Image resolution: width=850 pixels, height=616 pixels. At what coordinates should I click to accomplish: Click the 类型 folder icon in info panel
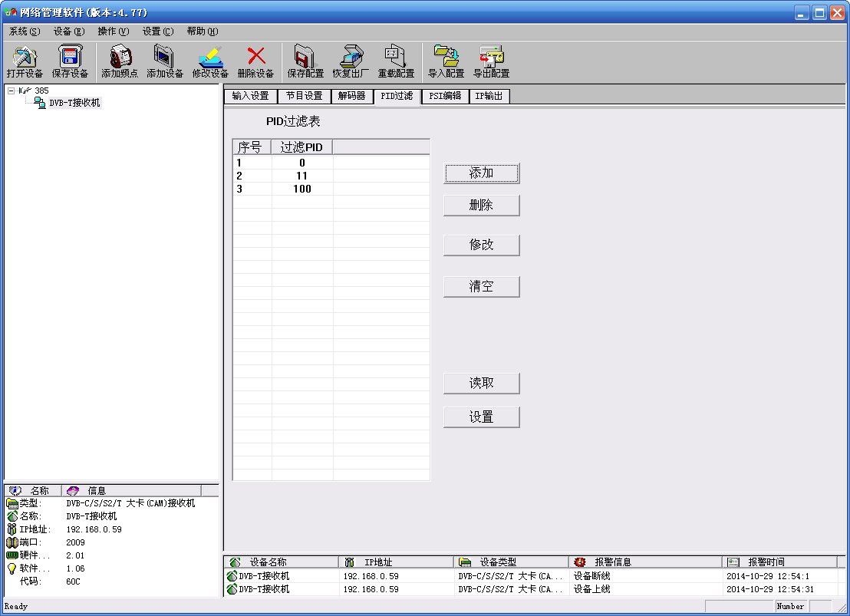pos(12,503)
